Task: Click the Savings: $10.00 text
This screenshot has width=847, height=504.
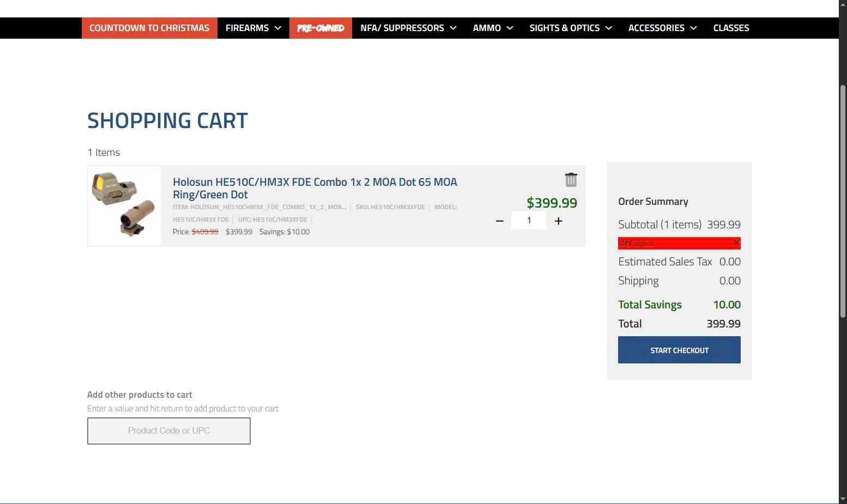Action: point(285,232)
